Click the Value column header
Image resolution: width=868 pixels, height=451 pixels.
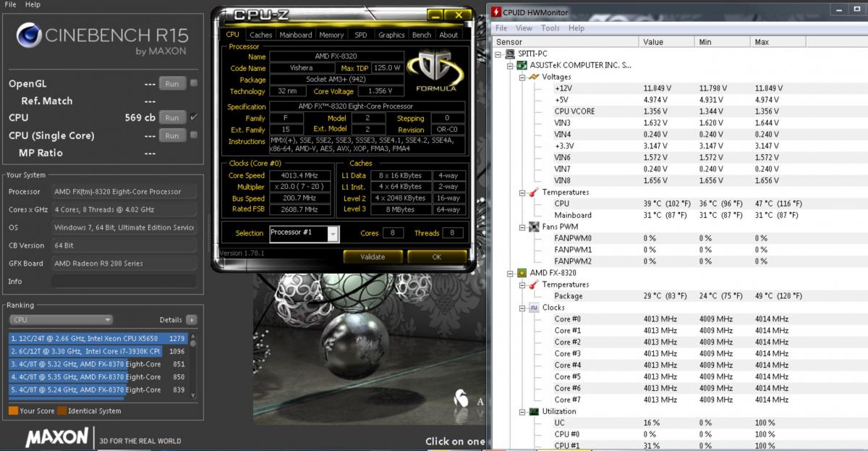tap(666, 42)
